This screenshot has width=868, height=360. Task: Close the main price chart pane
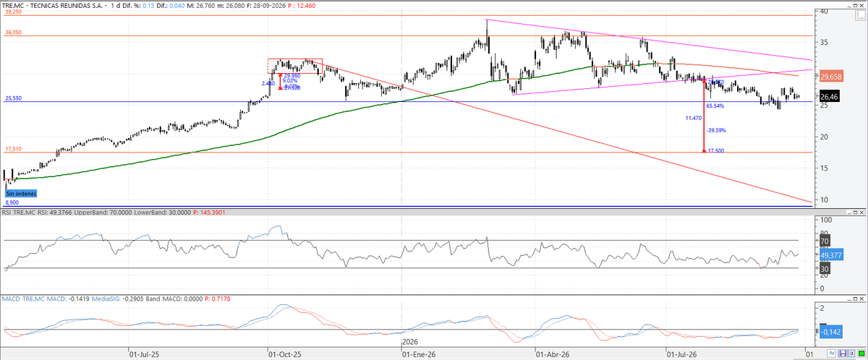pyautogui.click(x=861, y=6)
